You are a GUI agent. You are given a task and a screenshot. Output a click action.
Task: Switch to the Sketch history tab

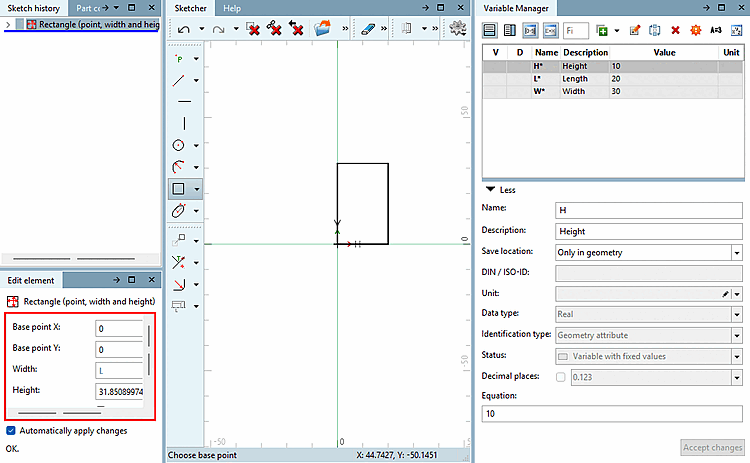point(33,8)
